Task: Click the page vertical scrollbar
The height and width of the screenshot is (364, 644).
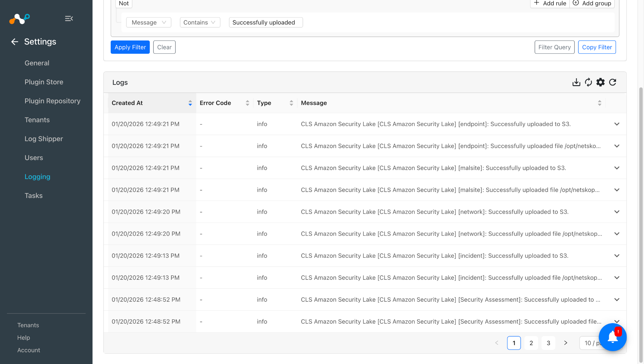Action: pyautogui.click(x=641, y=225)
